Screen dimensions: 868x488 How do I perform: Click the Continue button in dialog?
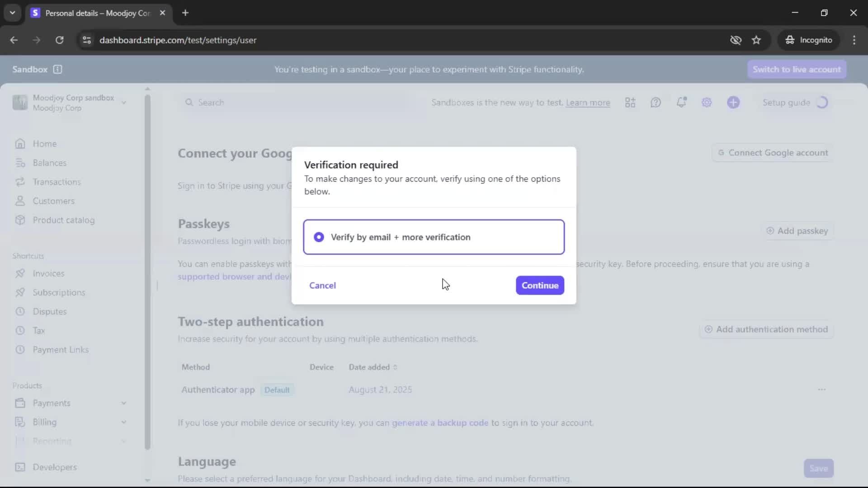coord(540,286)
